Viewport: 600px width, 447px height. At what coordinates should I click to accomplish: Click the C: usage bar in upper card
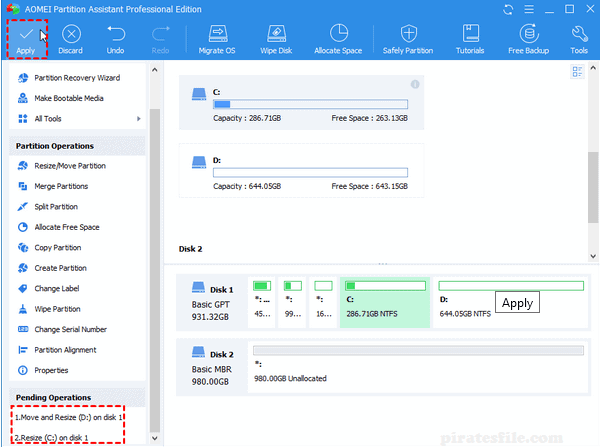pyautogui.click(x=310, y=104)
